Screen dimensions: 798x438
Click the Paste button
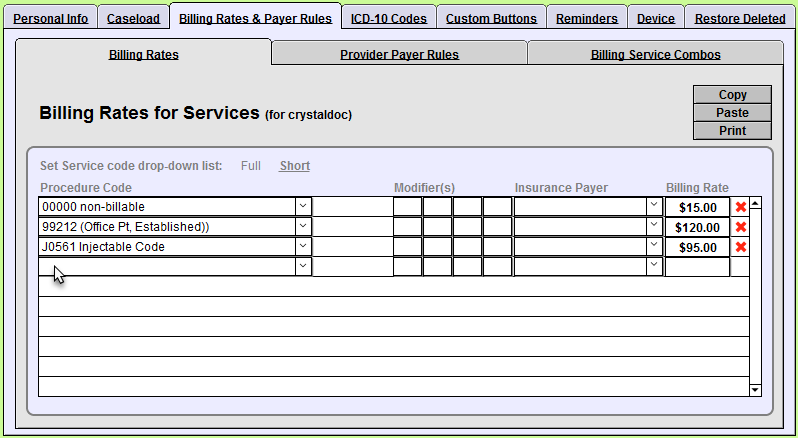(x=732, y=113)
